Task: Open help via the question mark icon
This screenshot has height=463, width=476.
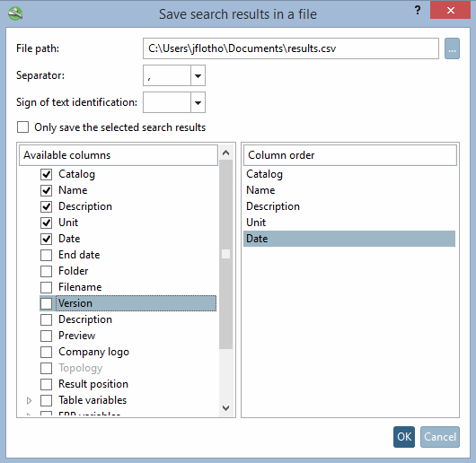Action: [x=418, y=10]
